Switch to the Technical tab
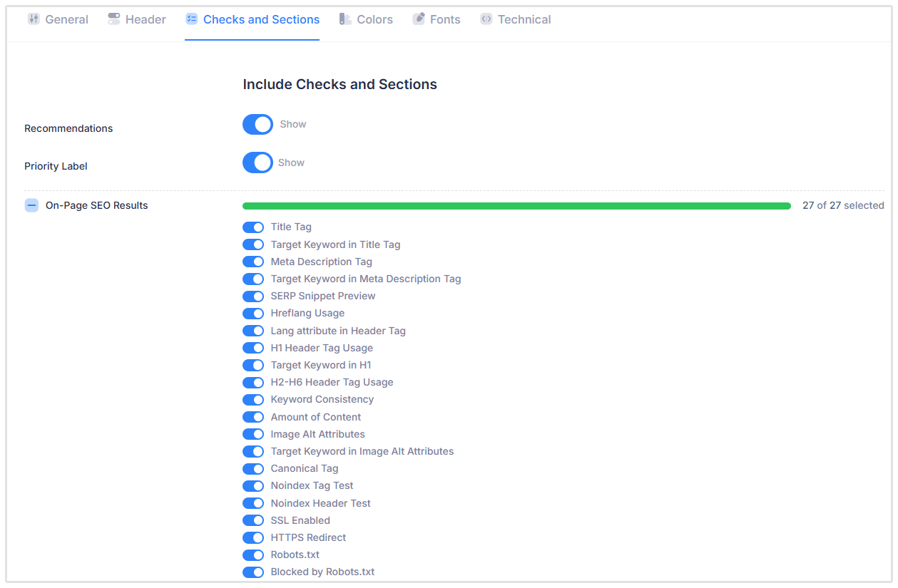Image resolution: width=898 pixels, height=588 pixels. click(524, 19)
